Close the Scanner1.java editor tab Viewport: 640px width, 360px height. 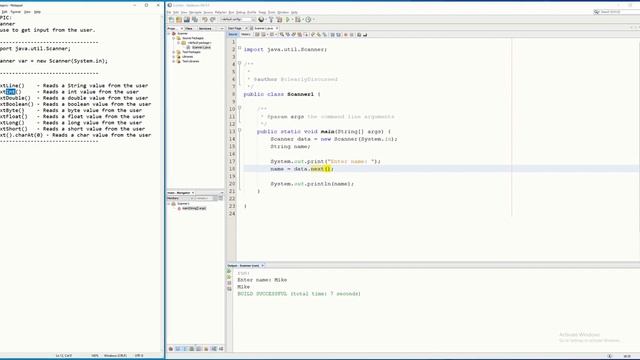(277, 28)
